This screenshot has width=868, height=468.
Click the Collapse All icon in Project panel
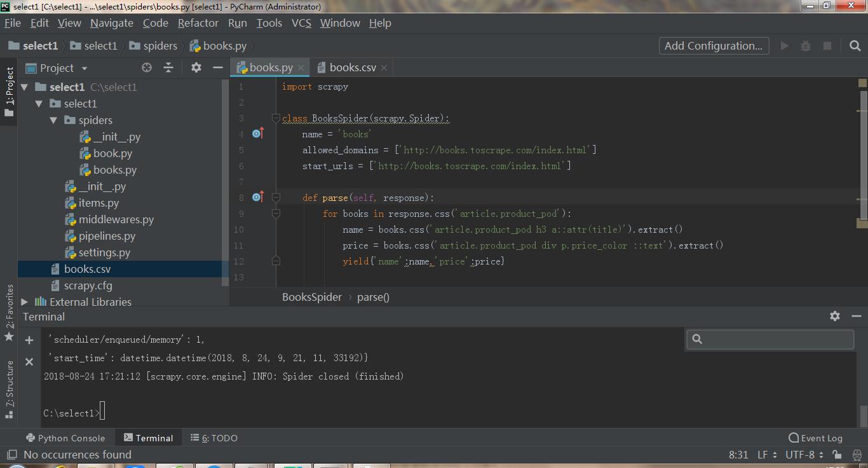(168, 67)
